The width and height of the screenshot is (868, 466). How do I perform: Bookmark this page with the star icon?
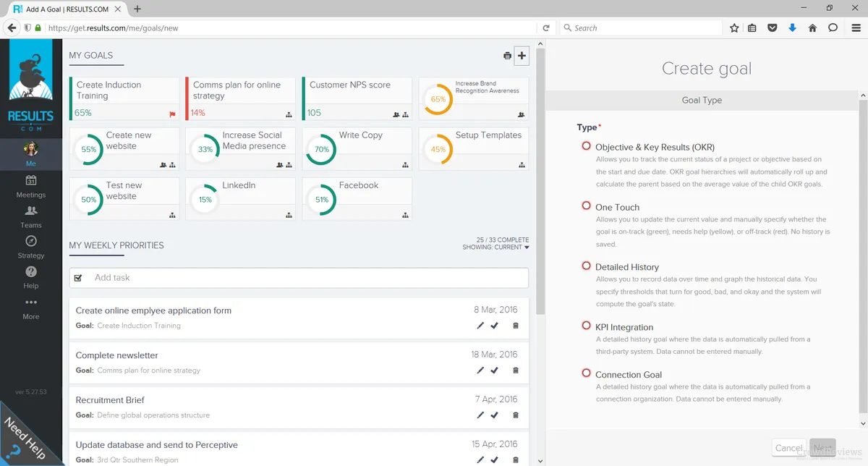(x=734, y=28)
